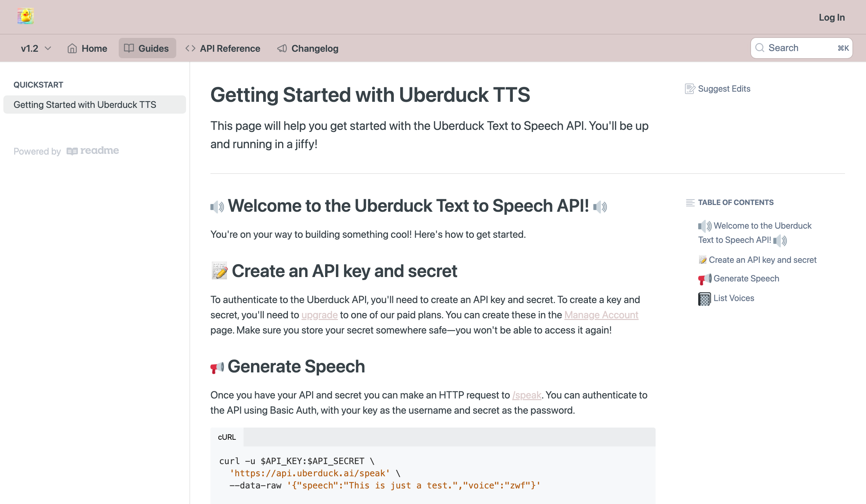Focus the Search field
This screenshot has height=504, width=866.
801,48
